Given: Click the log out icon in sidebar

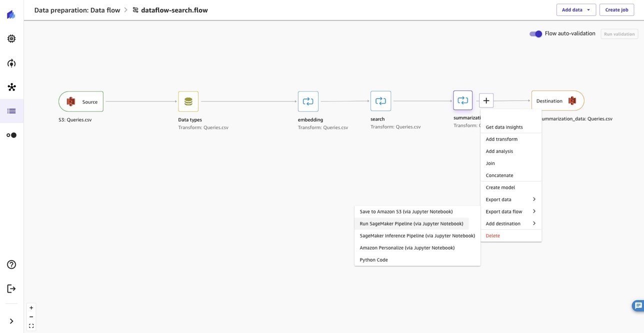Looking at the screenshot, I should tap(11, 288).
